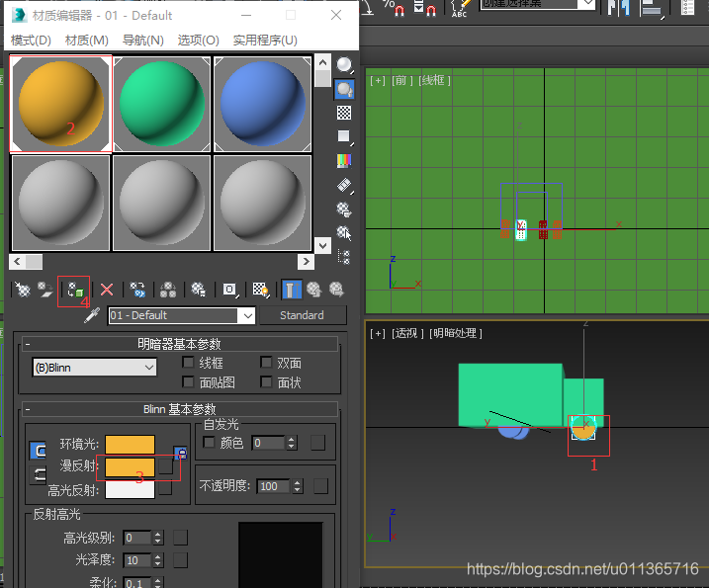The height and width of the screenshot is (588, 709).
Task: Click Make Preview icon
Action: (x=344, y=185)
